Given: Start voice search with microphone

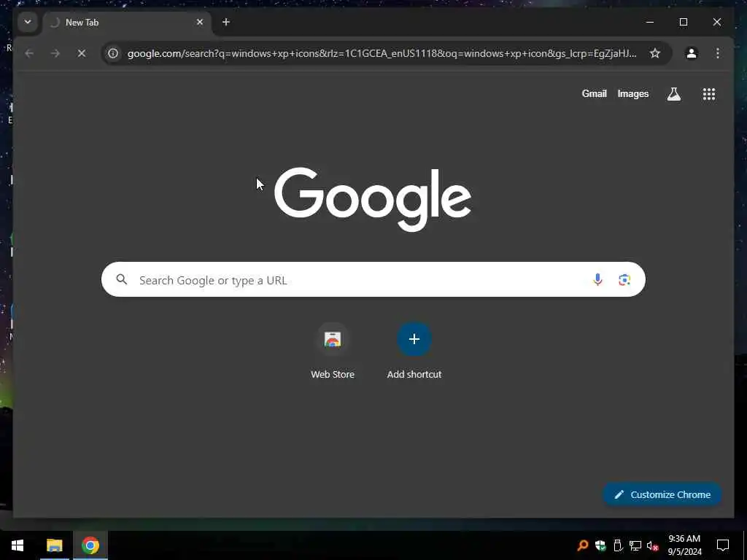Looking at the screenshot, I should (597, 279).
